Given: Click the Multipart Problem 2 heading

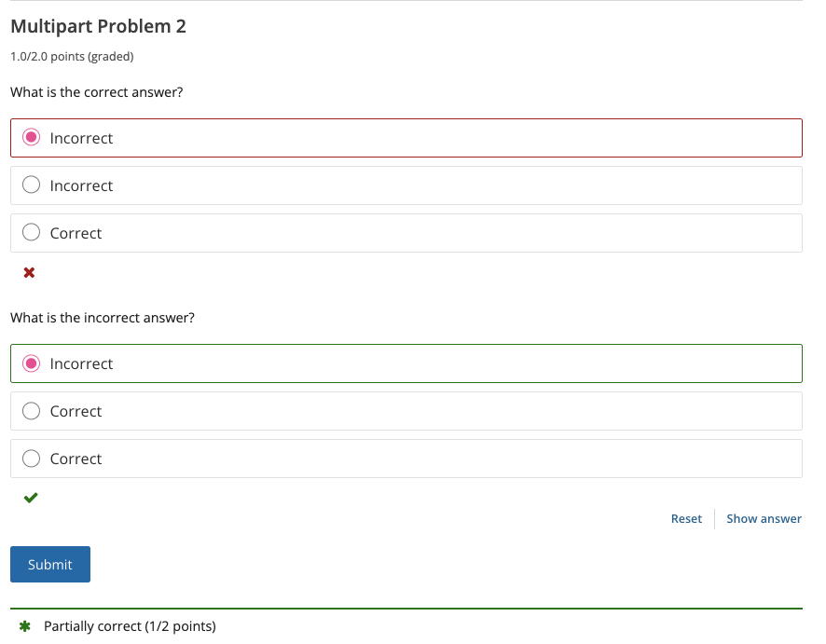Looking at the screenshot, I should (98, 26).
